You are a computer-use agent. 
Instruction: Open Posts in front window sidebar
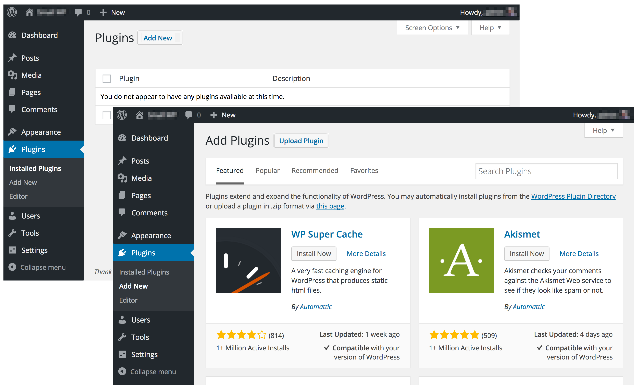click(134, 161)
